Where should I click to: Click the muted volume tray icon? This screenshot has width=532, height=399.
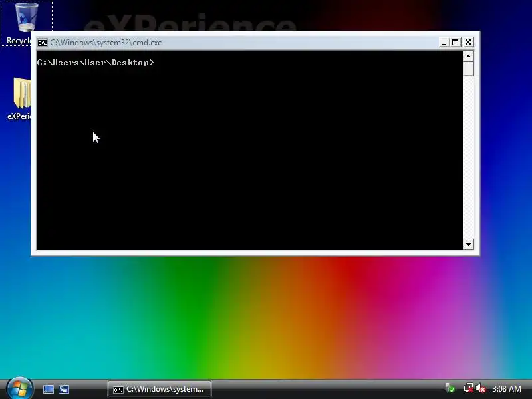481,388
